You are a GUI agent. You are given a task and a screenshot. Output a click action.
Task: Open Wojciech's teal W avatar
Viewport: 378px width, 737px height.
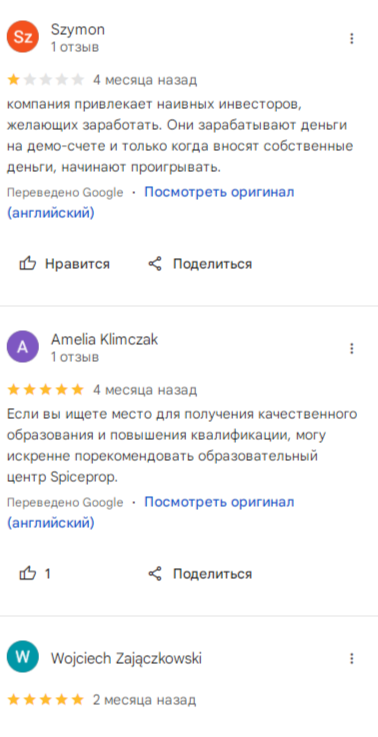(22, 657)
